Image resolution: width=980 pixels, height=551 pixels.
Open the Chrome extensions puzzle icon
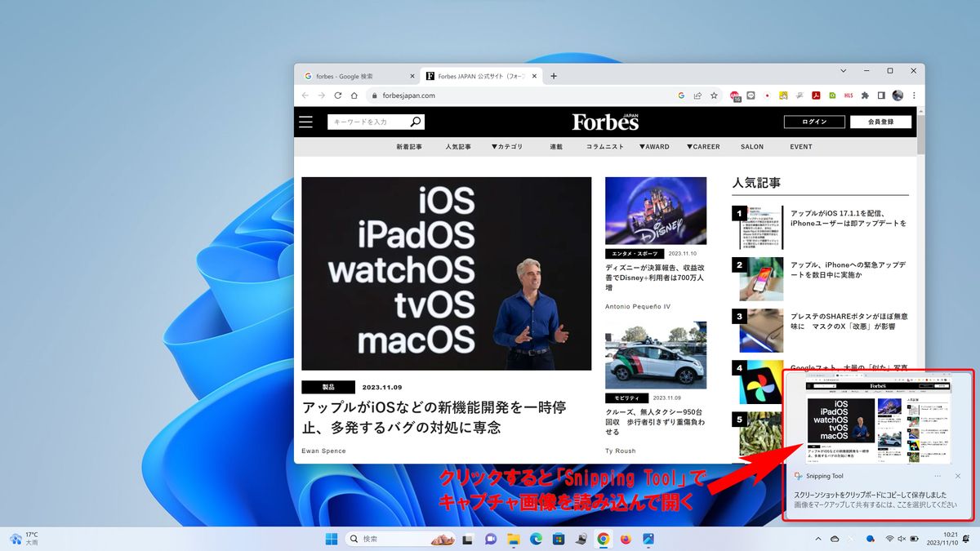pos(865,96)
